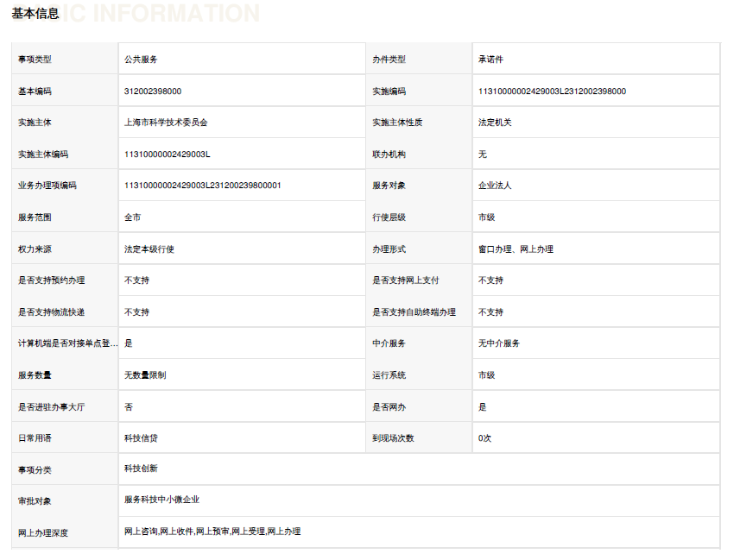Select the "办理形式" label

tap(389, 249)
